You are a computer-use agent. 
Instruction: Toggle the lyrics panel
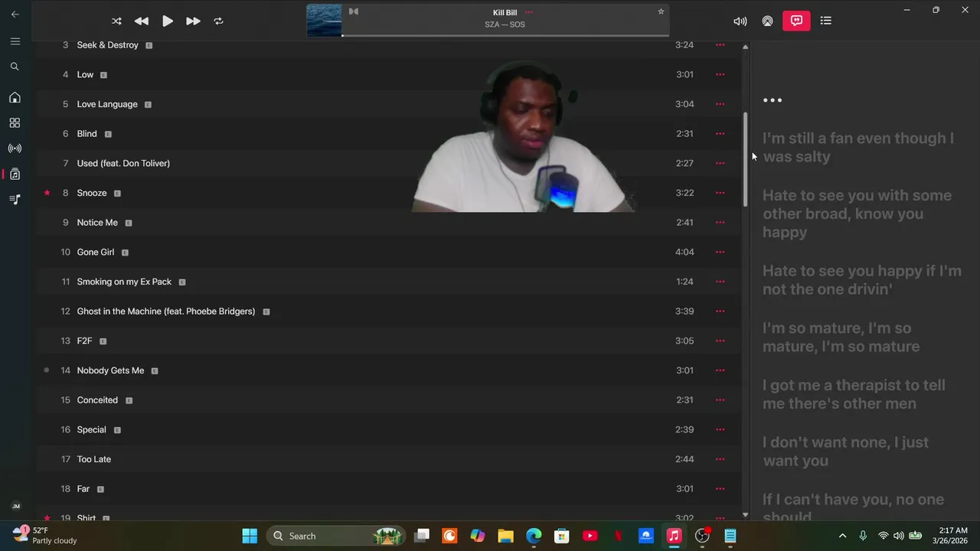[x=796, y=21]
